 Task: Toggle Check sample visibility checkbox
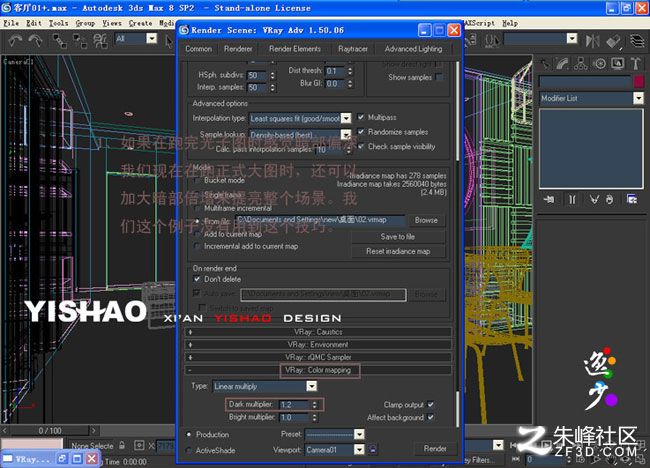[361, 146]
